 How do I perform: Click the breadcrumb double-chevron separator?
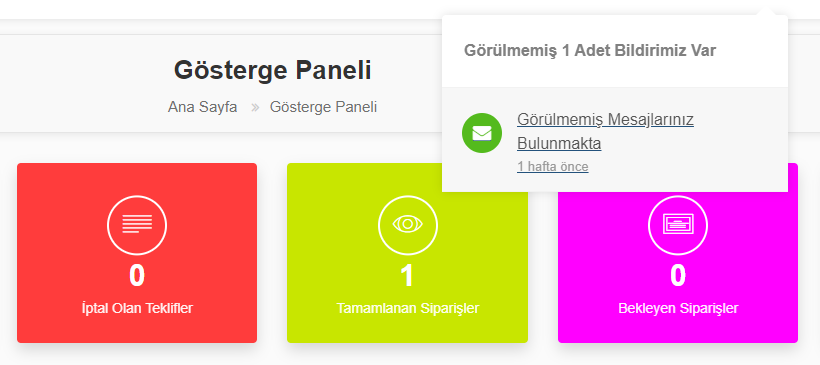pyautogui.click(x=255, y=108)
